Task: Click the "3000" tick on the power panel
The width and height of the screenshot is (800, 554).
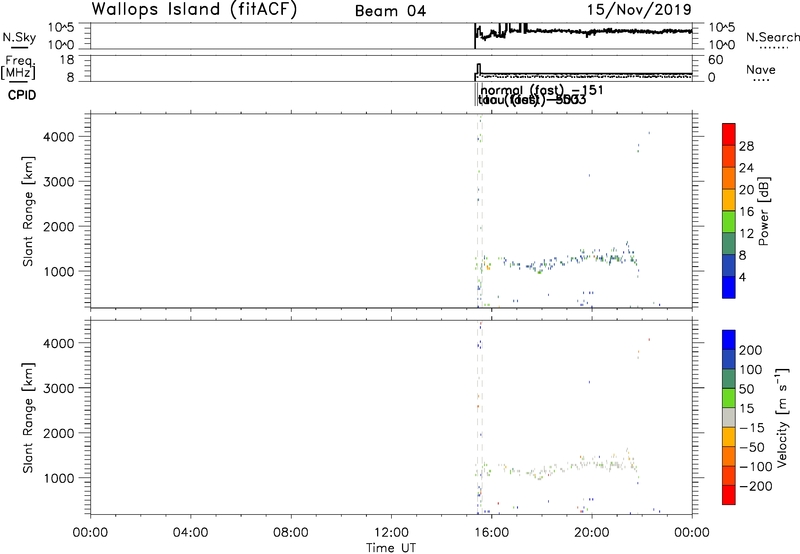Action: pyautogui.click(x=59, y=182)
